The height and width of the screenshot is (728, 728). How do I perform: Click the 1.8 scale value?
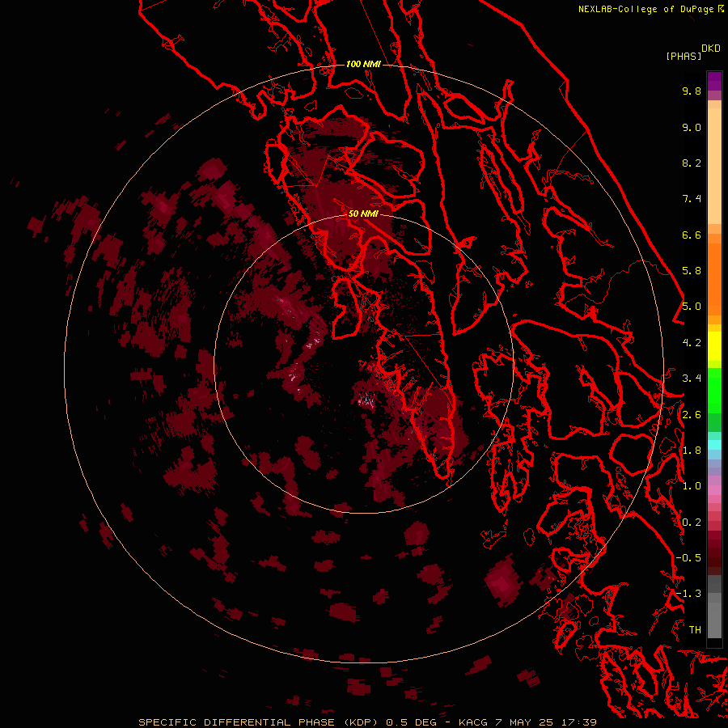point(692,451)
